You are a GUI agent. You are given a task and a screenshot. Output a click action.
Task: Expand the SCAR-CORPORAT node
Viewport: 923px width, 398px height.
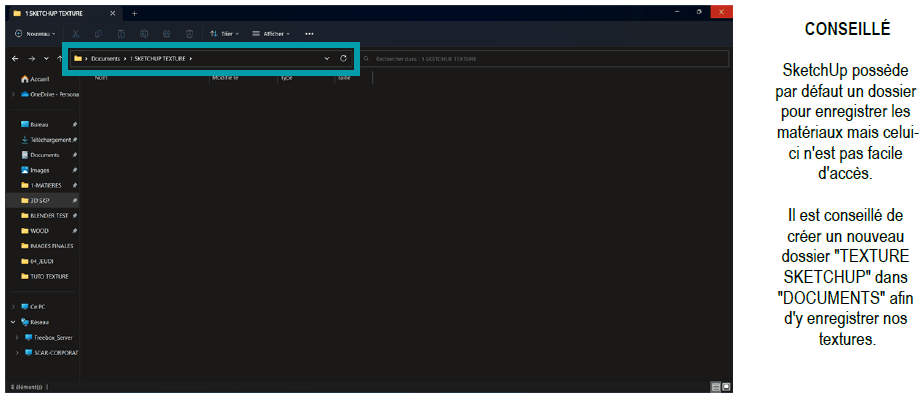point(18,353)
